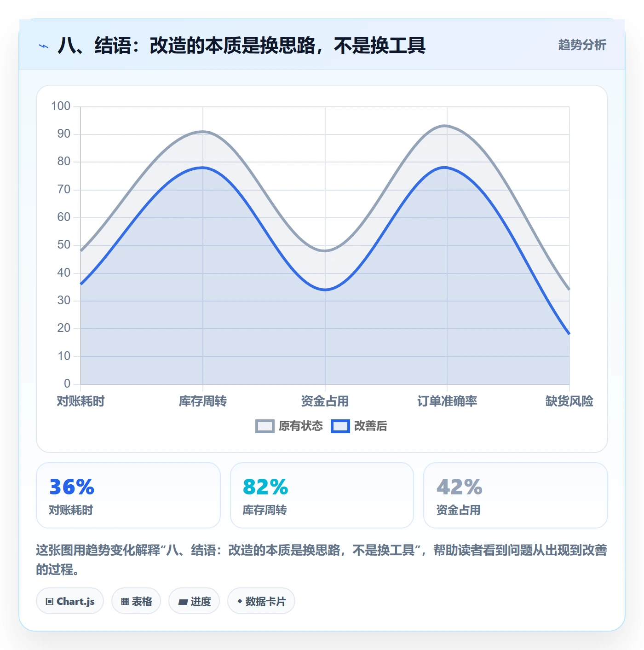Toggle the 原有状态 legend swatch
Image resolution: width=644 pixels, height=650 pixels.
click(x=265, y=426)
